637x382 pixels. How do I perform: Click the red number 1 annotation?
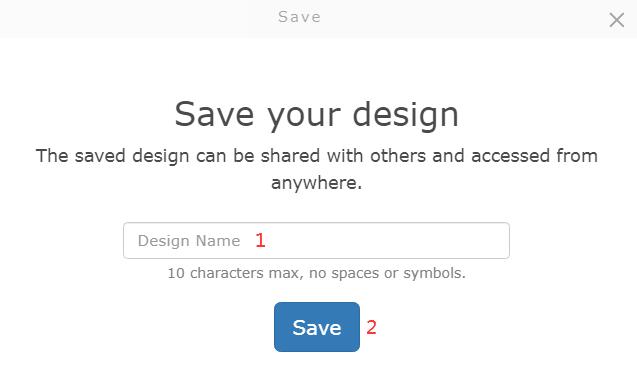click(x=260, y=241)
